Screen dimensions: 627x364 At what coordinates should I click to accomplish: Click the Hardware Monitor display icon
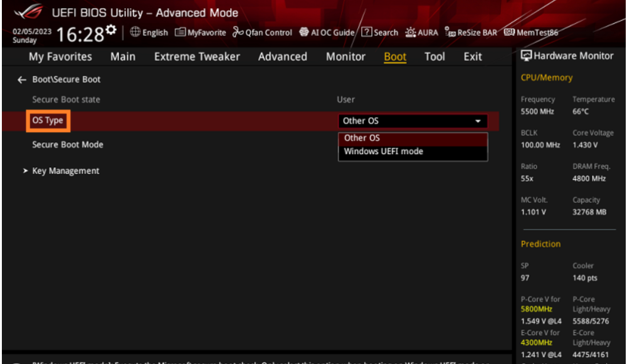pos(526,56)
